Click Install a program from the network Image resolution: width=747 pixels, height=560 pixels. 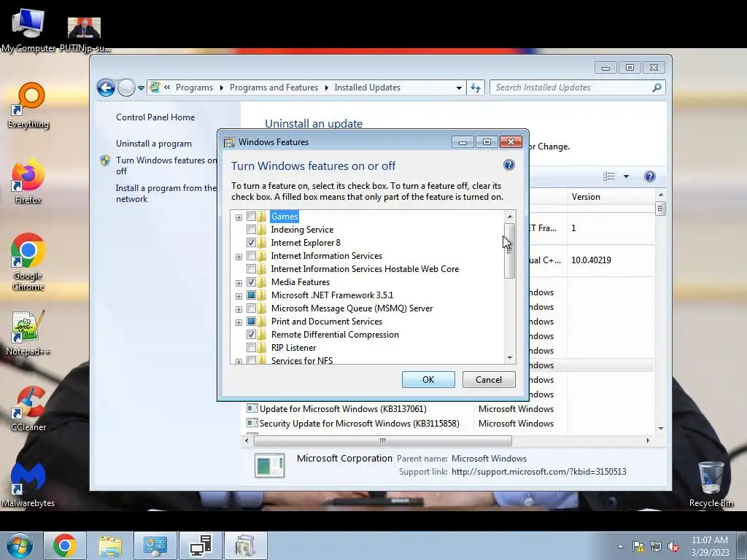pos(166,193)
